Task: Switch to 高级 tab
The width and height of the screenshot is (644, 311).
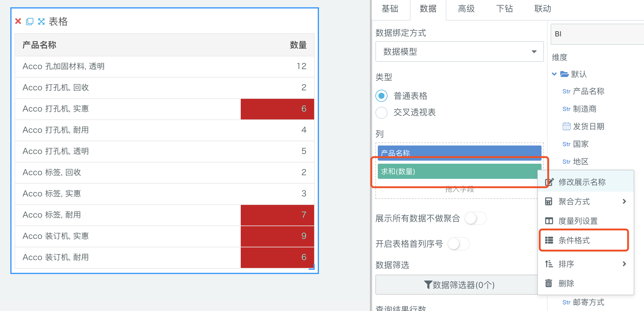Action: point(466,9)
